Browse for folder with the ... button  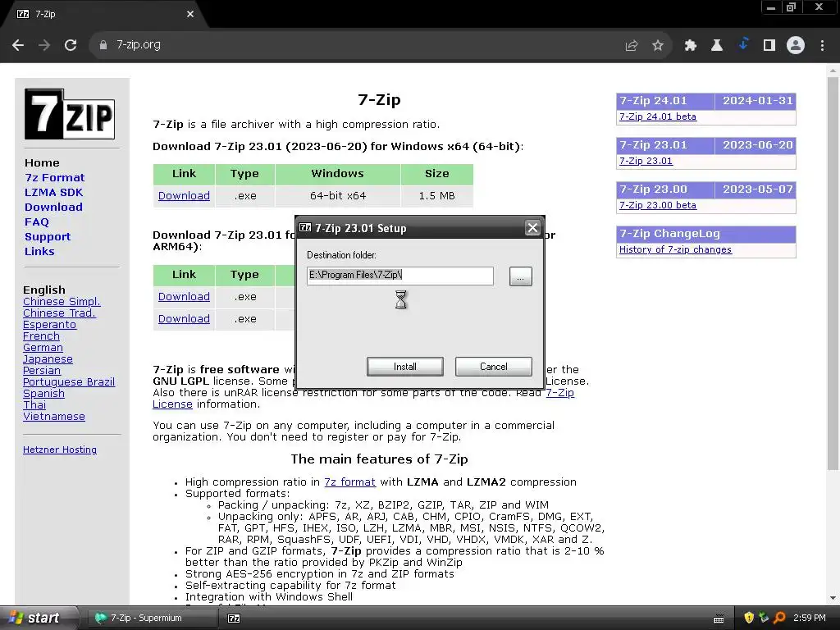[520, 276]
